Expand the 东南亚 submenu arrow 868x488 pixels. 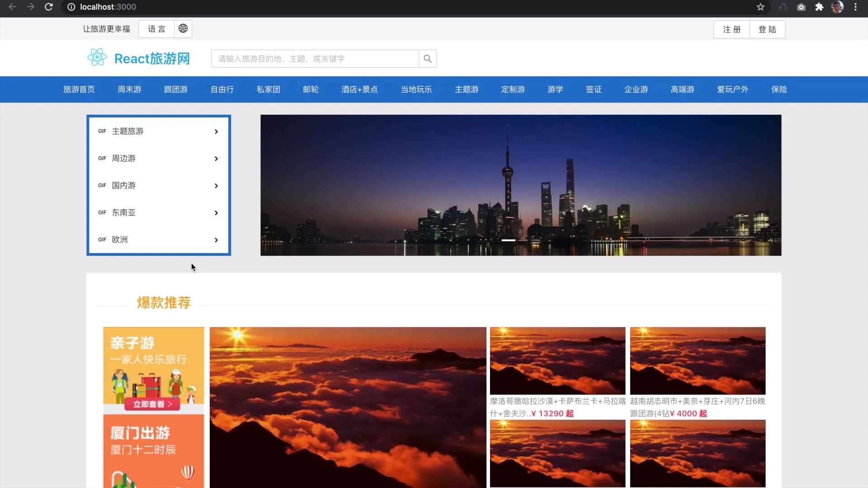216,213
